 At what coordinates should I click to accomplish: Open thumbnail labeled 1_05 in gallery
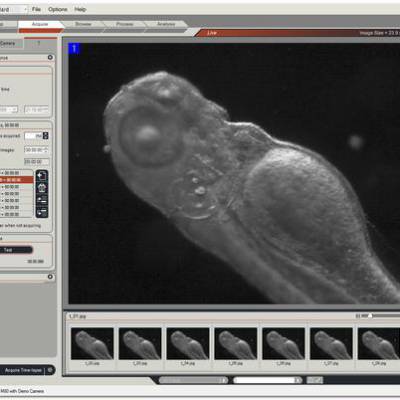236,343
